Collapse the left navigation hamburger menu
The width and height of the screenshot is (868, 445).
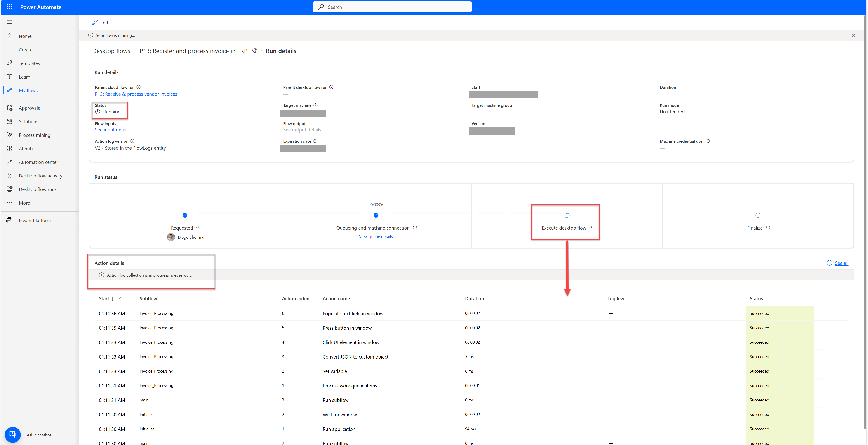coord(9,22)
